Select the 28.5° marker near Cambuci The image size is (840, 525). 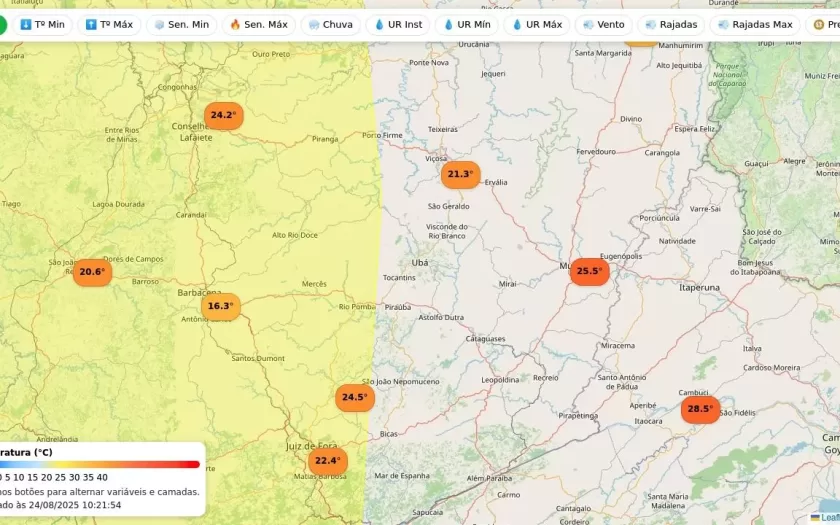[700, 409]
